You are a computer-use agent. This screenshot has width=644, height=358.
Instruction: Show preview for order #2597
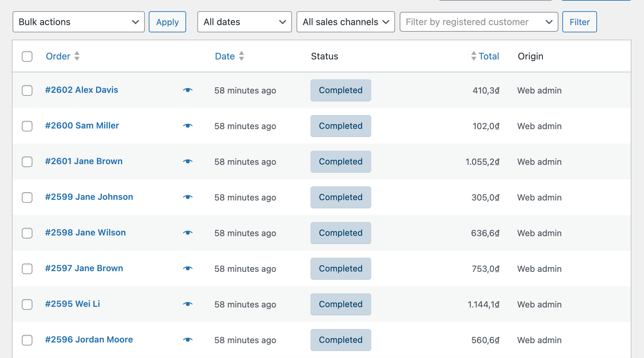tap(188, 268)
